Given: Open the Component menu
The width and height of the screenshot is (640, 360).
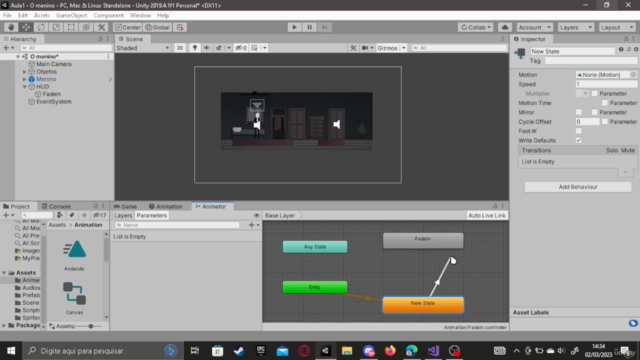Looking at the screenshot, I should pyautogui.click(x=109, y=16).
